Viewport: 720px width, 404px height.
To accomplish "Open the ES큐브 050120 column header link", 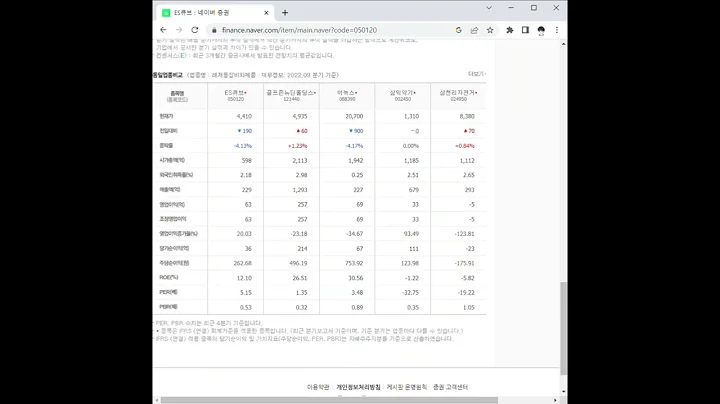I will tap(236, 95).
